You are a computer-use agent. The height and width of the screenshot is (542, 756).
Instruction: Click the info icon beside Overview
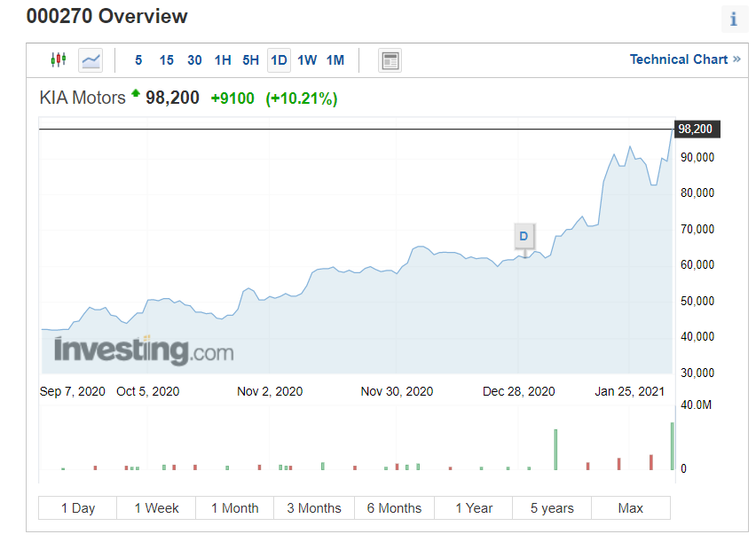click(x=733, y=20)
